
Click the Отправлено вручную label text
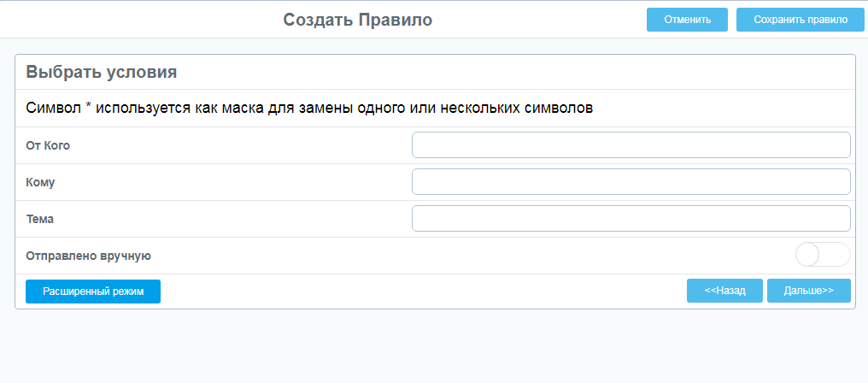tap(89, 256)
